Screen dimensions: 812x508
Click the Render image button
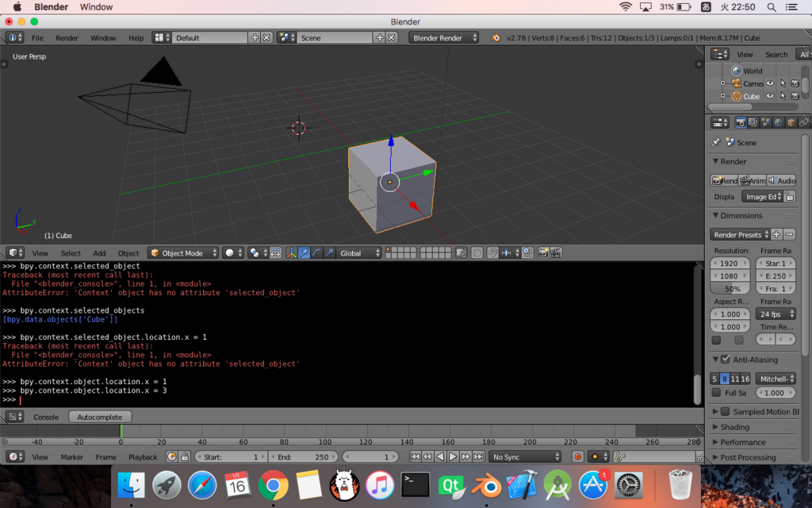click(724, 180)
